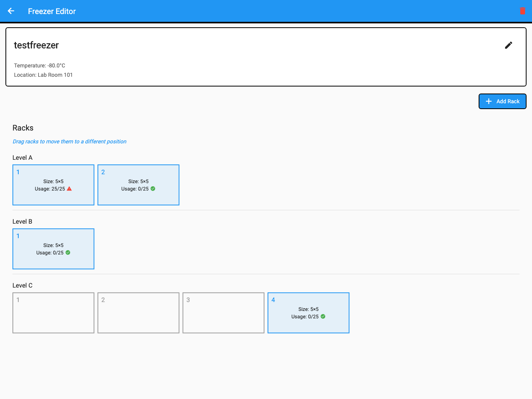The height and width of the screenshot is (399, 532).
Task: Go back using the arrow icon
Action: pos(11,11)
